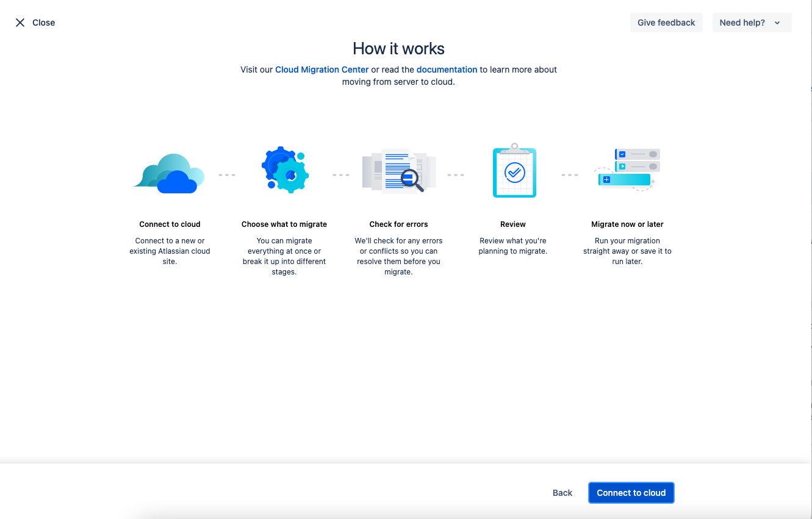812x519 pixels.
Task: Select the Choose what to migrate heading
Action: click(x=284, y=224)
